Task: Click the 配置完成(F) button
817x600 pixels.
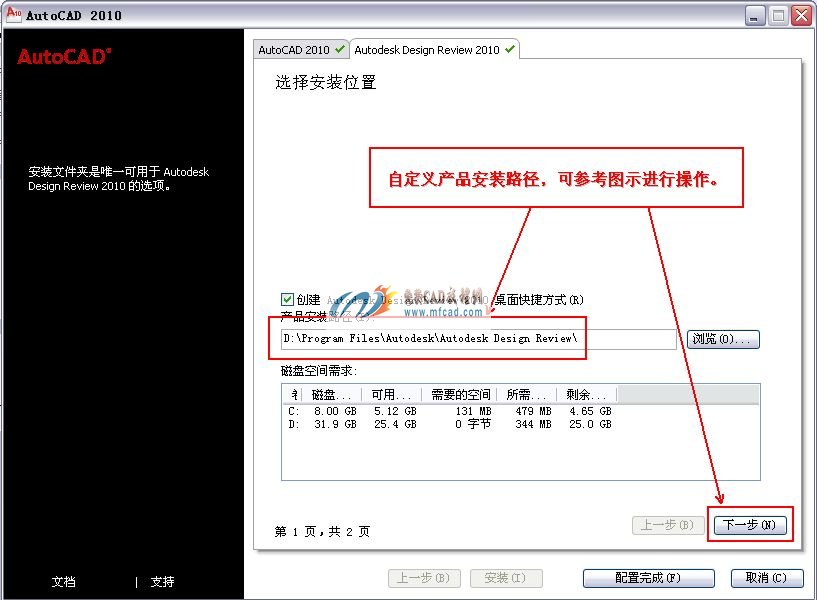Action: (x=648, y=578)
